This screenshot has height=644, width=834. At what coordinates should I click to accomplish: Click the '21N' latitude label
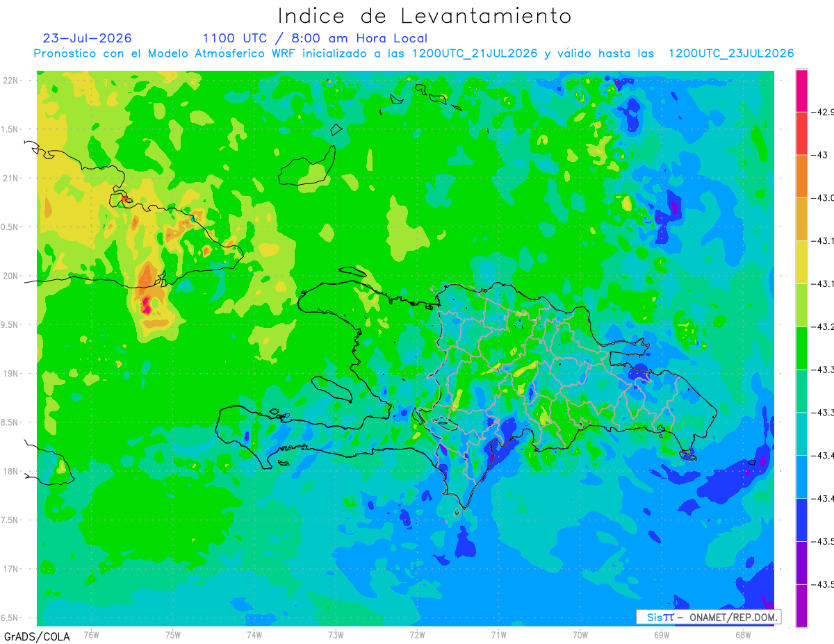(x=12, y=179)
